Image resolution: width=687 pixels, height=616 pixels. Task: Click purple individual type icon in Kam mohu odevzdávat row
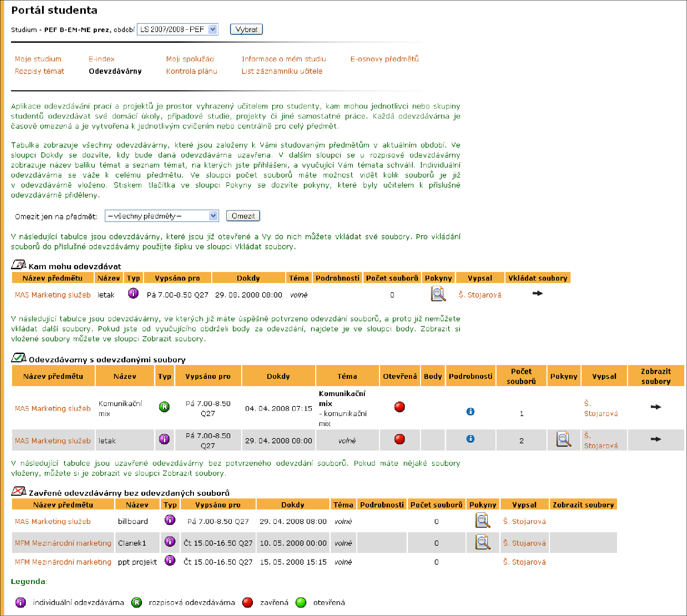(x=133, y=293)
